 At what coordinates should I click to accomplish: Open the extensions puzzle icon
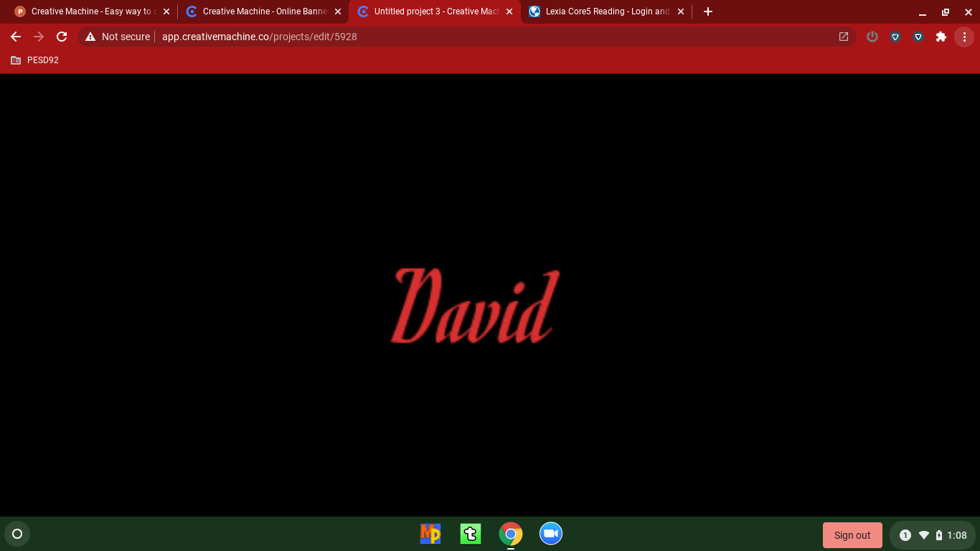(941, 37)
